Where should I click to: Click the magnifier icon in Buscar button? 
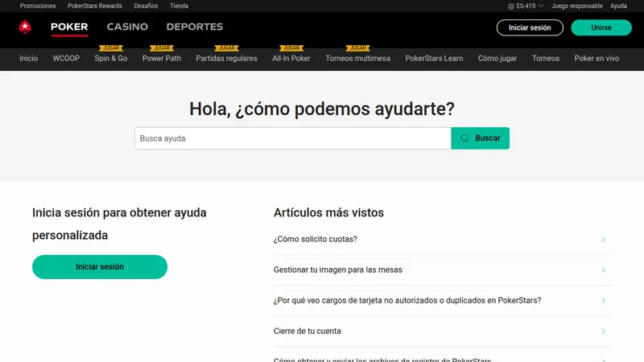tap(464, 138)
